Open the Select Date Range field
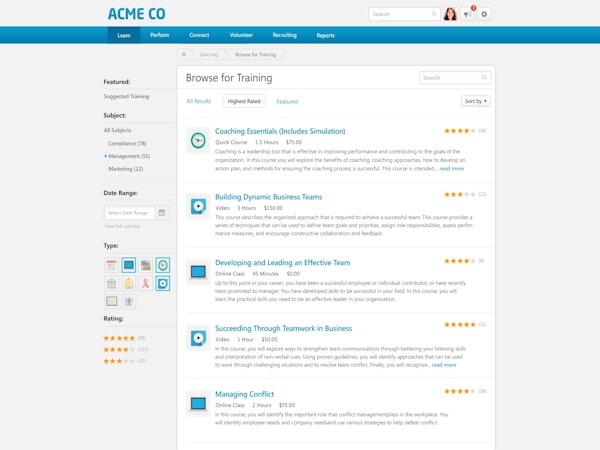This screenshot has width=600, height=450. (129, 212)
